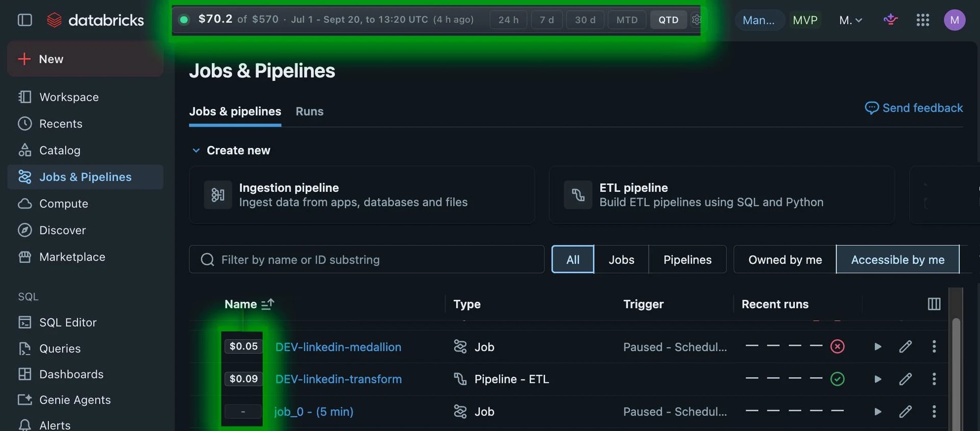Click Send feedback link

pos(914,108)
